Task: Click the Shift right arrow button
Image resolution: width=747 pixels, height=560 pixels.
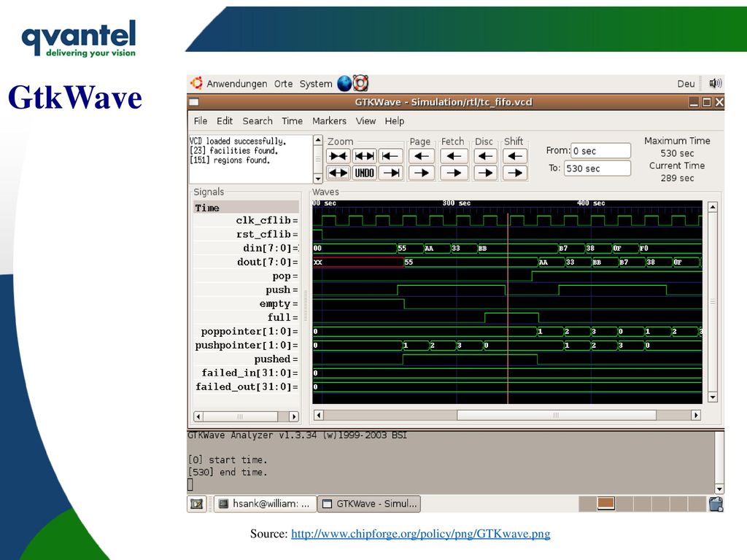Action: pos(515,173)
